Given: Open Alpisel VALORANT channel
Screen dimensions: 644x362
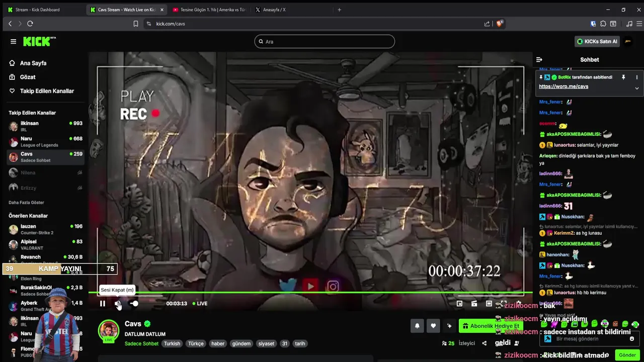Looking at the screenshot, I should point(45,245).
